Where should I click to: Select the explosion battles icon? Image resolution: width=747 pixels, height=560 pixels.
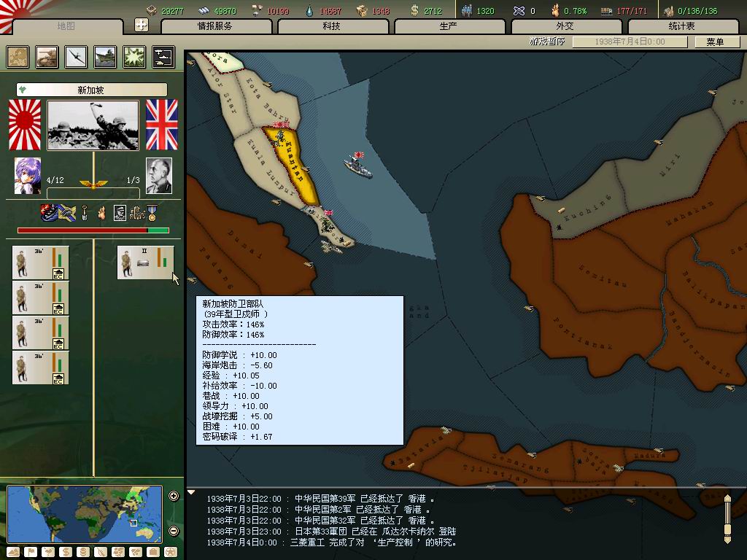click(134, 57)
